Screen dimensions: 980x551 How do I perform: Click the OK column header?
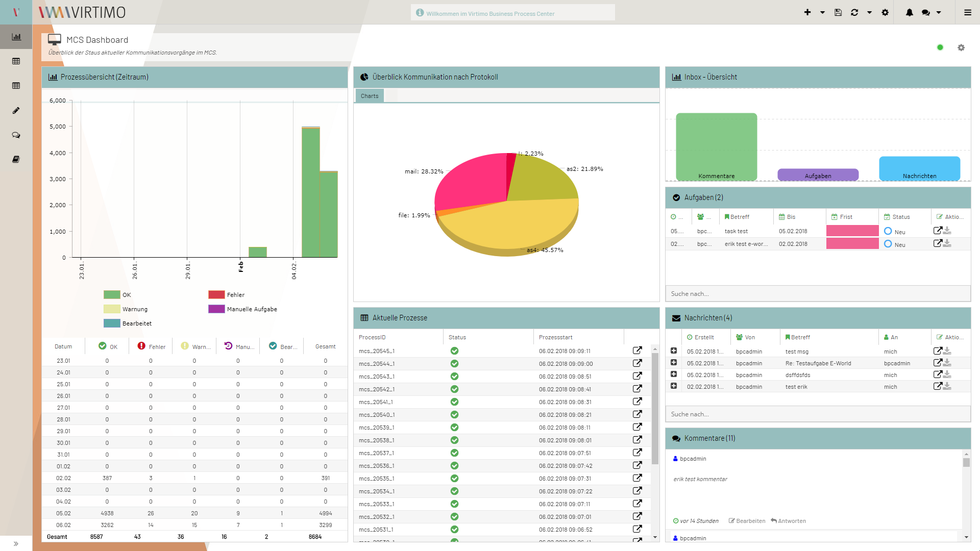click(x=108, y=346)
